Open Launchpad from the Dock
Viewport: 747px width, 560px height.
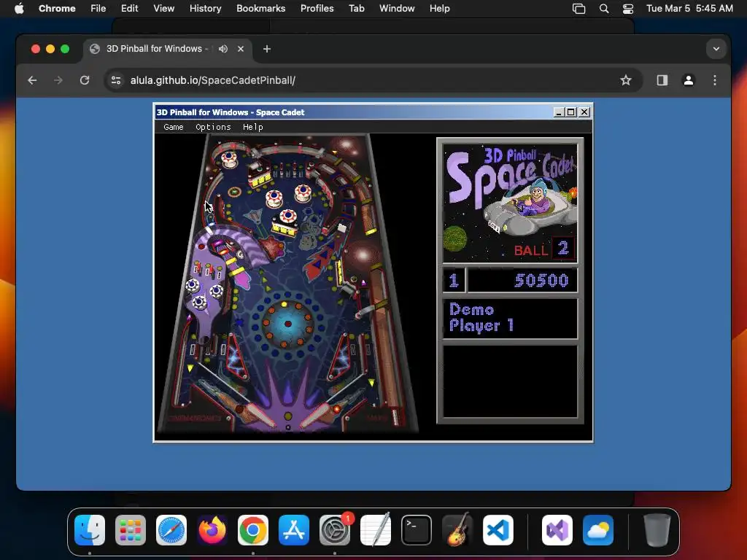[x=131, y=530]
